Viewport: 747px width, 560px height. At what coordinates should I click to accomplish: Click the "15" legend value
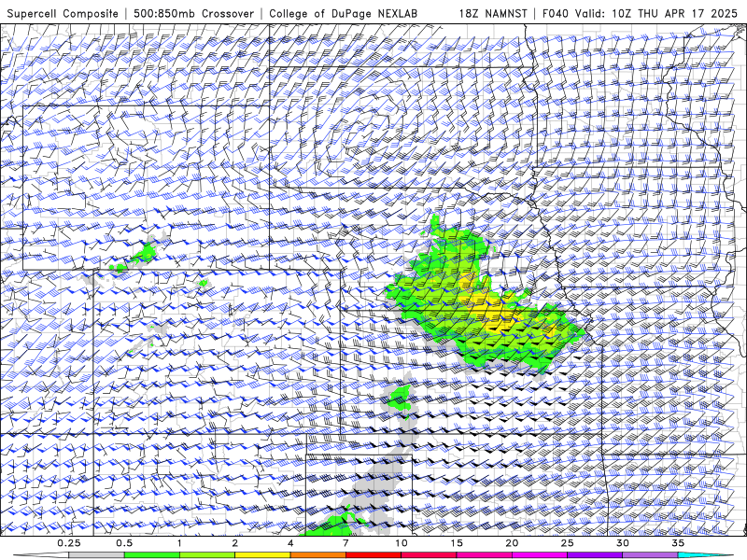tap(457, 543)
